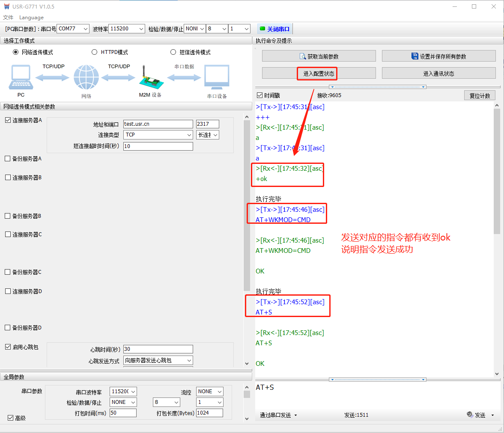Click the log output vertical scrollbar
This screenshot has height=433, width=504.
pyautogui.click(x=497, y=171)
